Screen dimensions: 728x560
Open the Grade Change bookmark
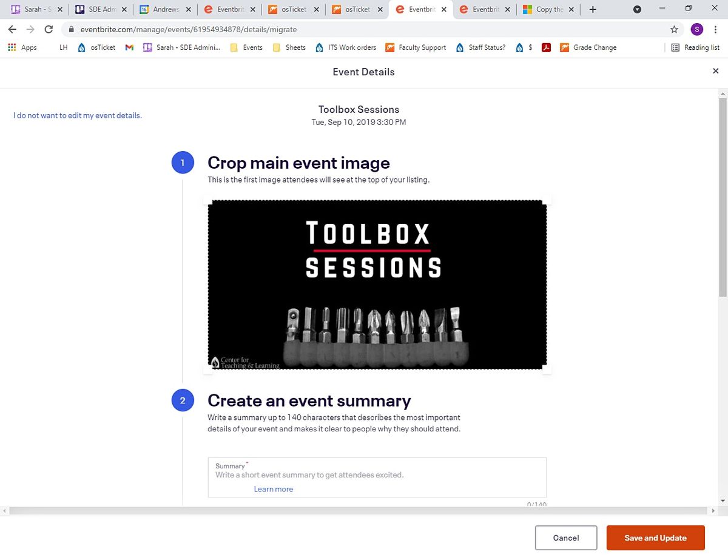(x=588, y=47)
